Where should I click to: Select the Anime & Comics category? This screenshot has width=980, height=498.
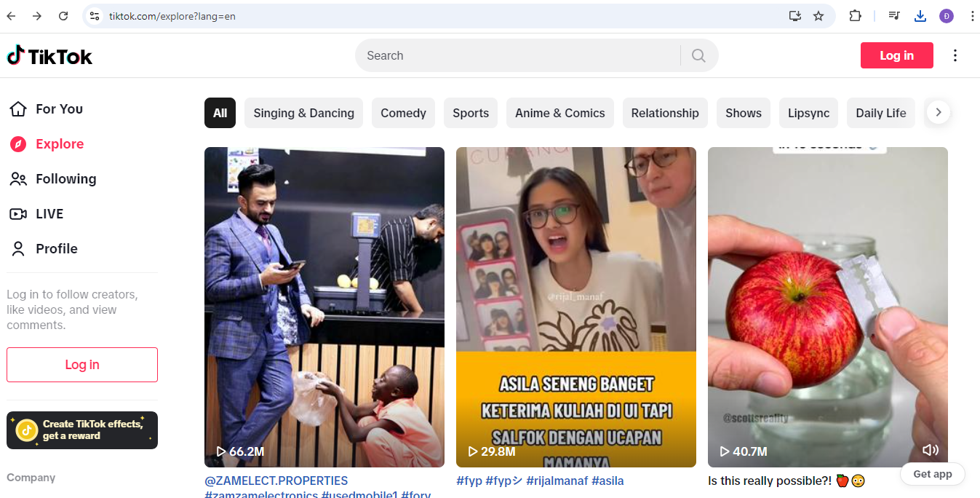click(559, 113)
